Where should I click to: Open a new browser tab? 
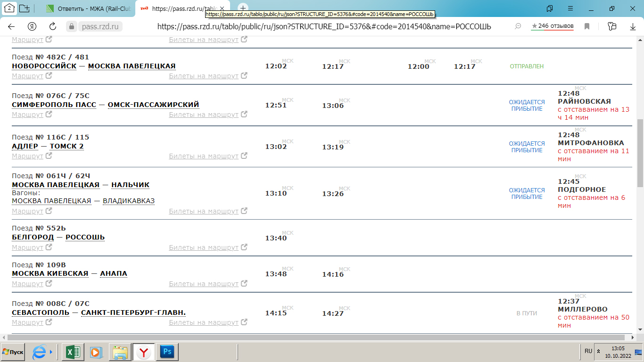tap(243, 8)
